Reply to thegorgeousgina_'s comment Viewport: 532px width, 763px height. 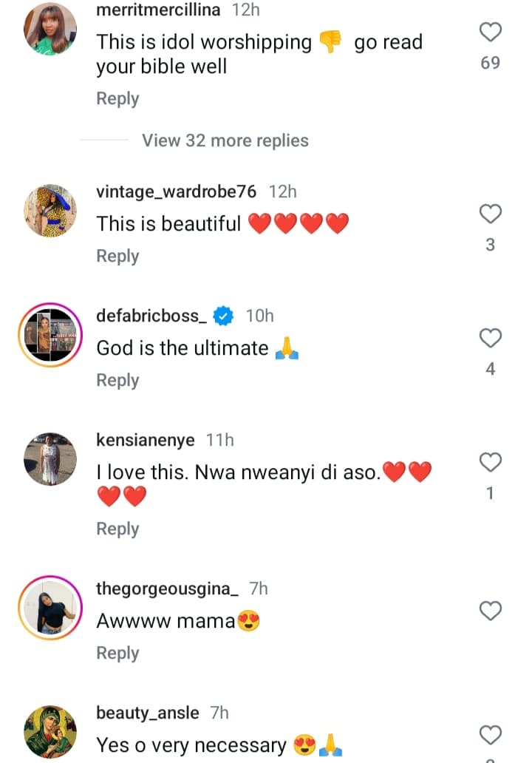(x=117, y=653)
